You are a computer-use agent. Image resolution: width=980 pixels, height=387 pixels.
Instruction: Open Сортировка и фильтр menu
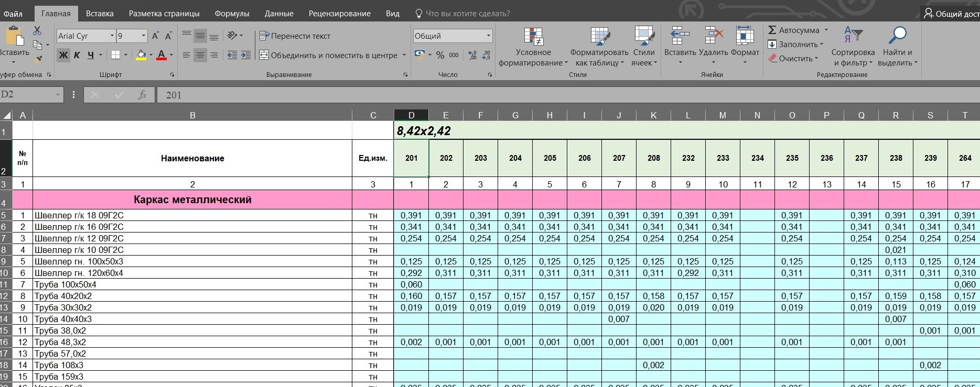click(x=853, y=47)
